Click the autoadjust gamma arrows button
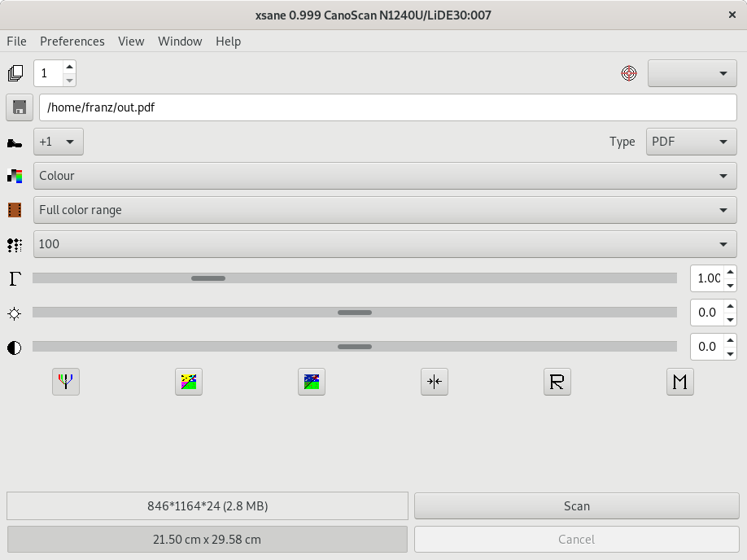The height and width of the screenshot is (560, 747). [435, 382]
